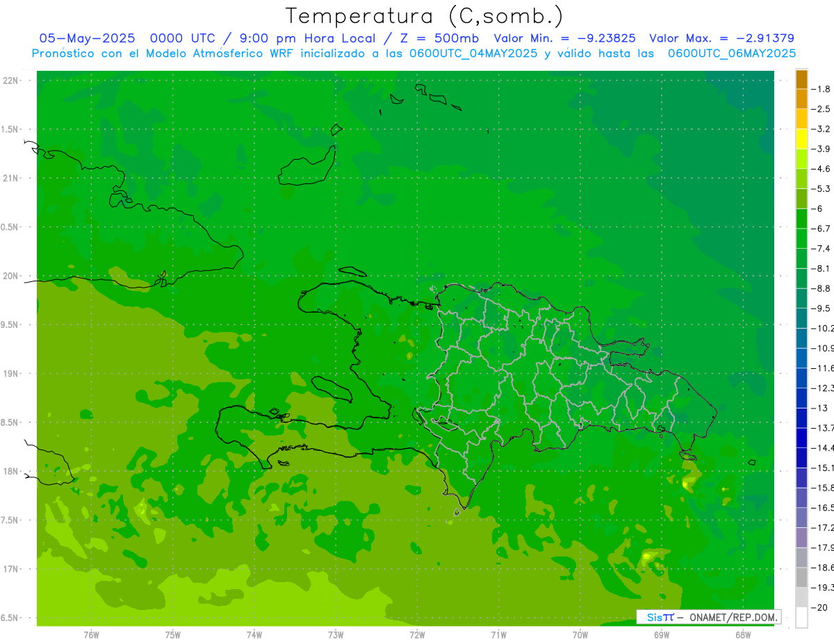Click the "-15.1" legend value
The height and width of the screenshot is (644, 834).
822,468
